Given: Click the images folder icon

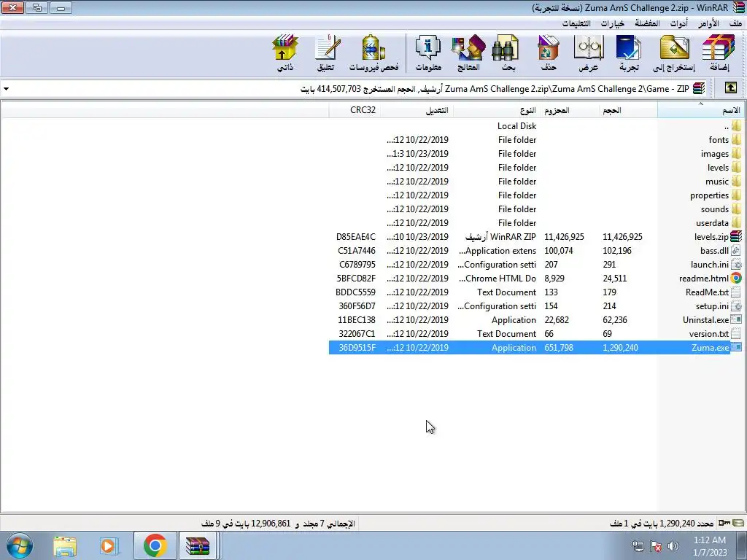Looking at the screenshot, I should (737, 153).
